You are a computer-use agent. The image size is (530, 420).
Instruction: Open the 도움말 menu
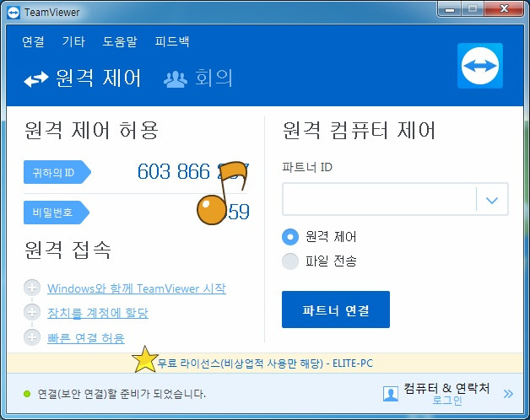pos(120,41)
